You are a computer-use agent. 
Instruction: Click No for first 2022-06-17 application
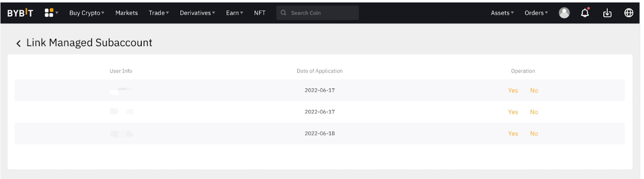tap(534, 91)
